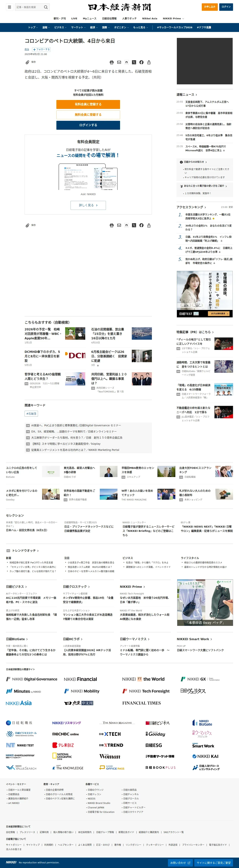Image resolution: width=239 pixels, height=868 pixels.
Task: Open the hamburger menu in the header
Action: [9, 7]
